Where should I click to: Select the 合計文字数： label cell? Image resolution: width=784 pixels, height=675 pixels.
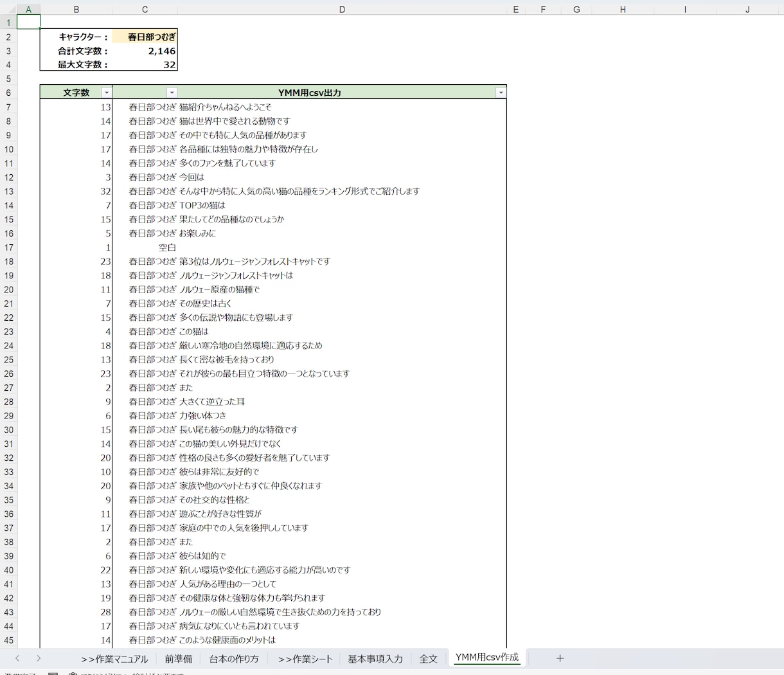pyautogui.click(x=76, y=51)
